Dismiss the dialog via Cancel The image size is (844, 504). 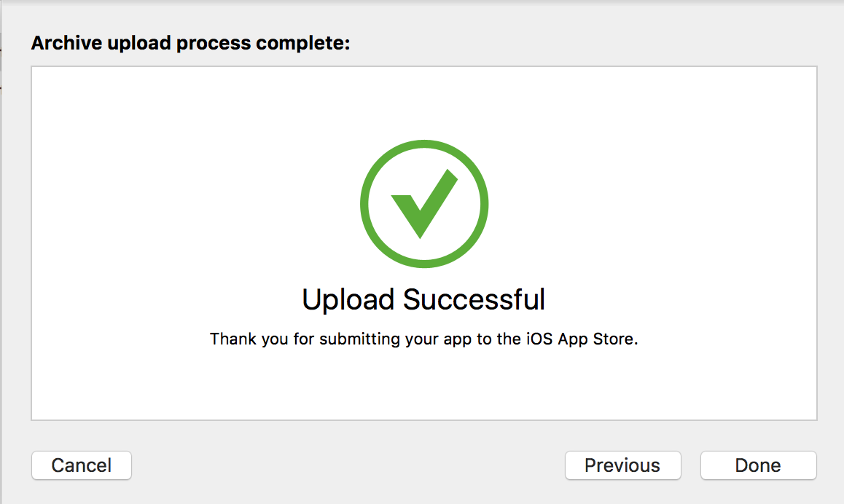(82, 465)
